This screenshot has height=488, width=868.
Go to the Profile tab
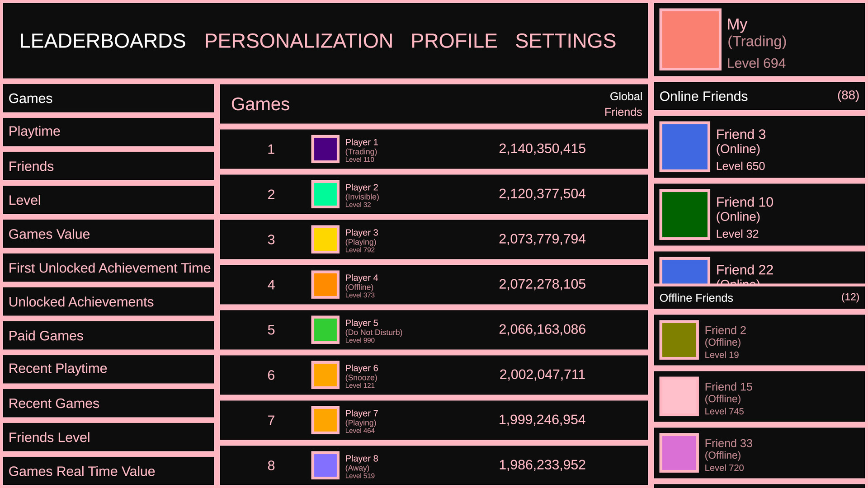[x=454, y=41]
